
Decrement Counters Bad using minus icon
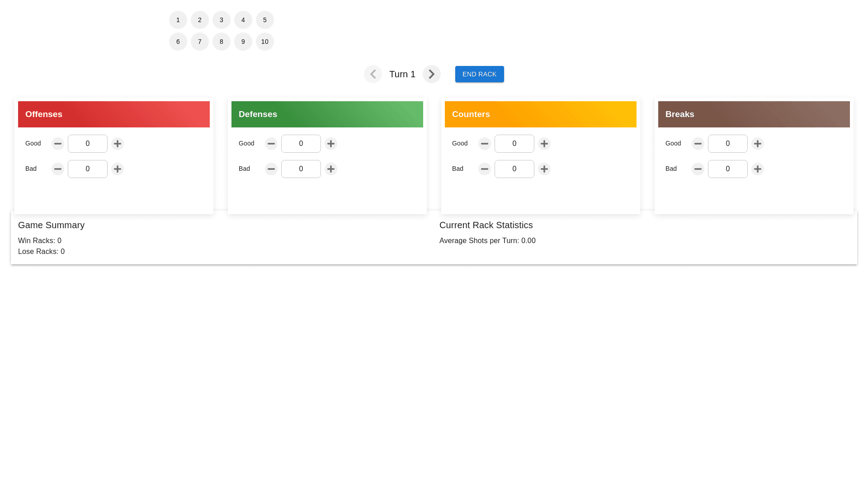coord(485,169)
